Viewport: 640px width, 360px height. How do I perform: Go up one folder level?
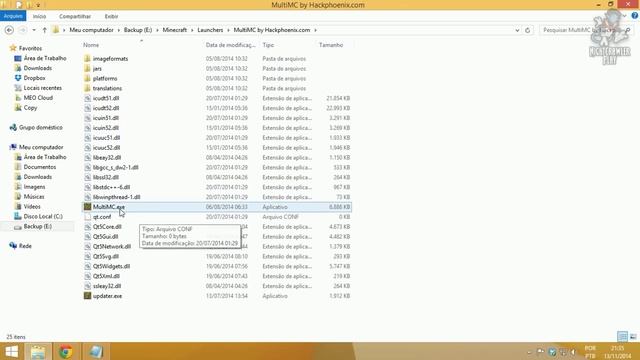coord(44,30)
